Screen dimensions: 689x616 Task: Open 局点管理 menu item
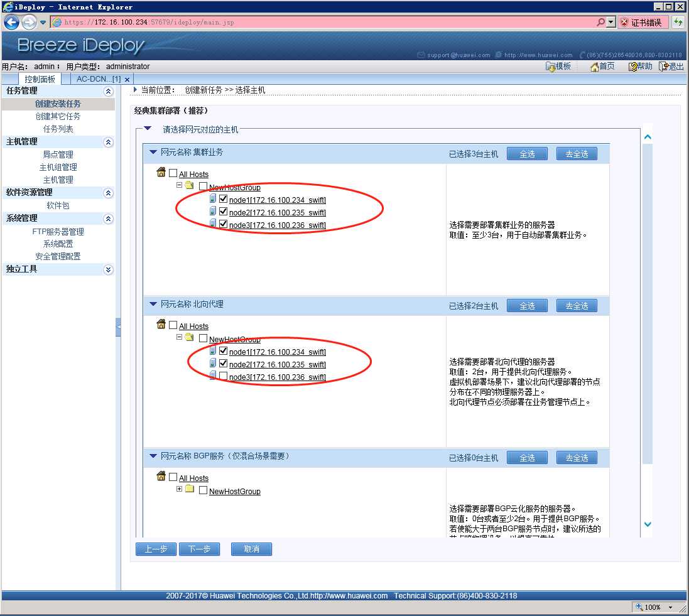(58, 154)
